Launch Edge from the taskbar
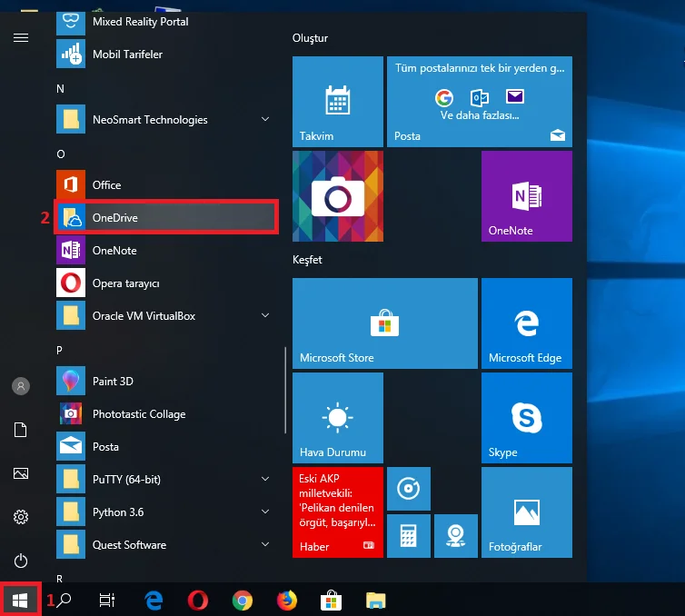Screen dimensions: 685x616 tap(154, 600)
